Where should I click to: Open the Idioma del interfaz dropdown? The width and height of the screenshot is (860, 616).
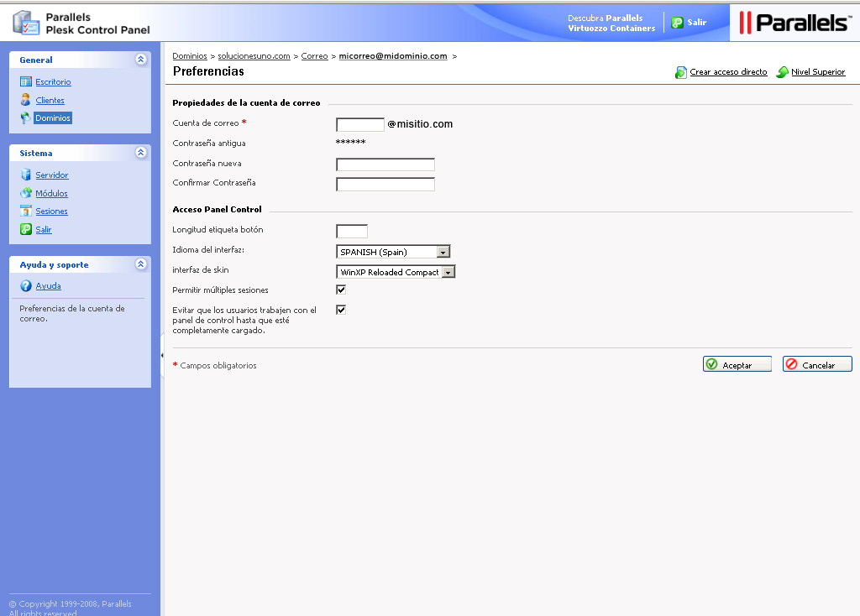pos(393,252)
